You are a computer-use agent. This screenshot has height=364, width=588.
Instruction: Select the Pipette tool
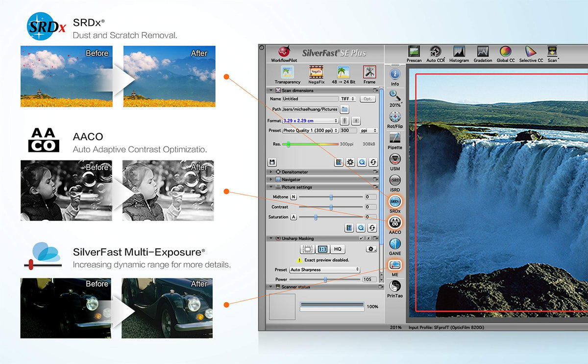pyautogui.click(x=394, y=138)
